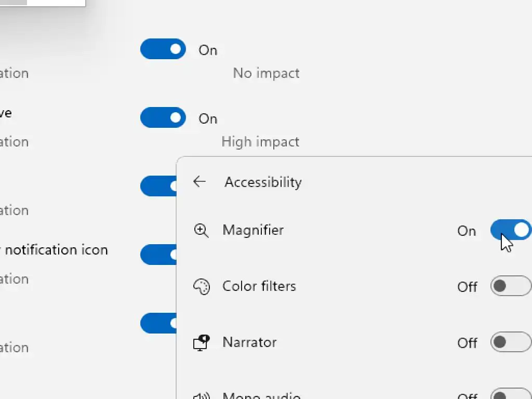Viewport: 532px width, 399px height.
Task: Click the Color filters palette icon
Action: tap(201, 287)
